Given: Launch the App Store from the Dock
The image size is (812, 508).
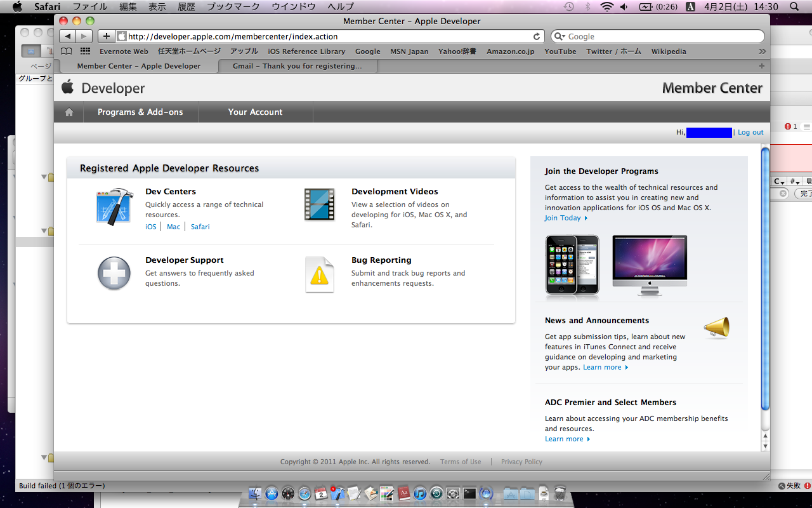Looking at the screenshot, I should pos(272,493).
